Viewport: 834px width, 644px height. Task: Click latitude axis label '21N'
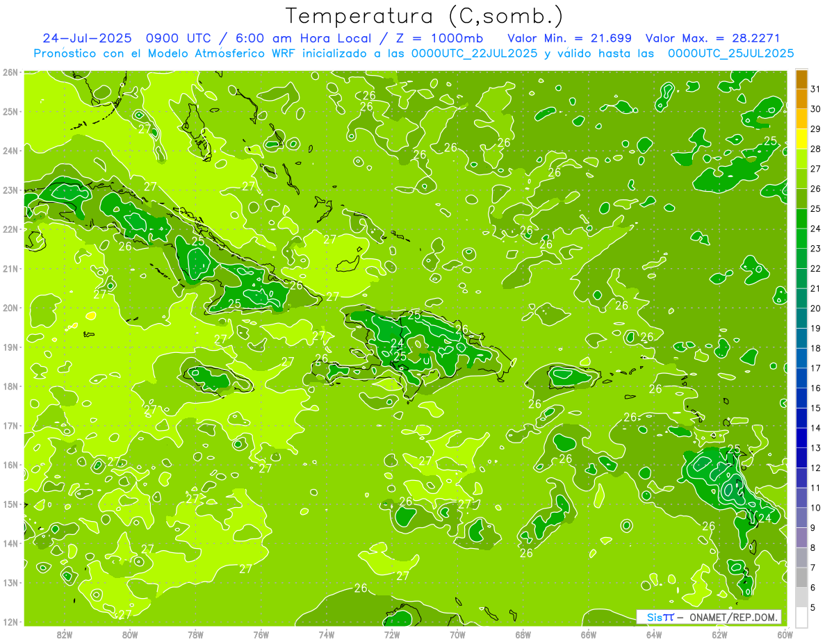coord(10,269)
